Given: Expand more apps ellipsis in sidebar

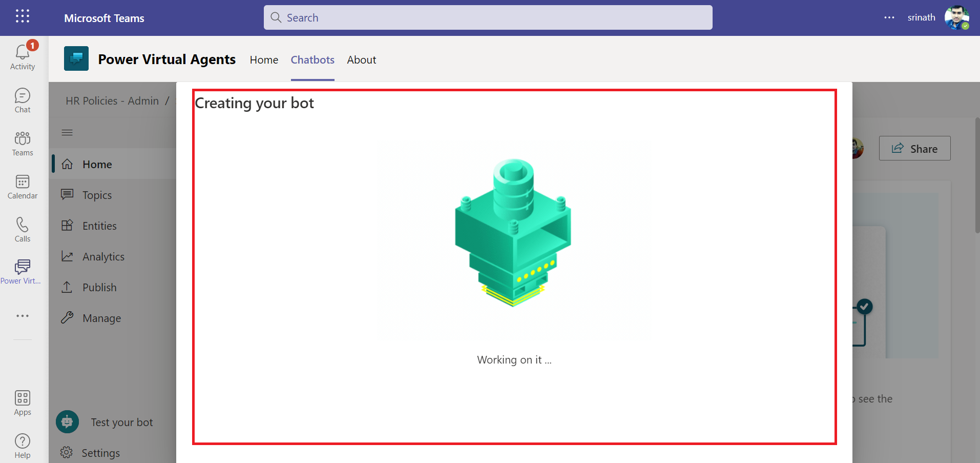Looking at the screenshot, I should tap(23, 316).
